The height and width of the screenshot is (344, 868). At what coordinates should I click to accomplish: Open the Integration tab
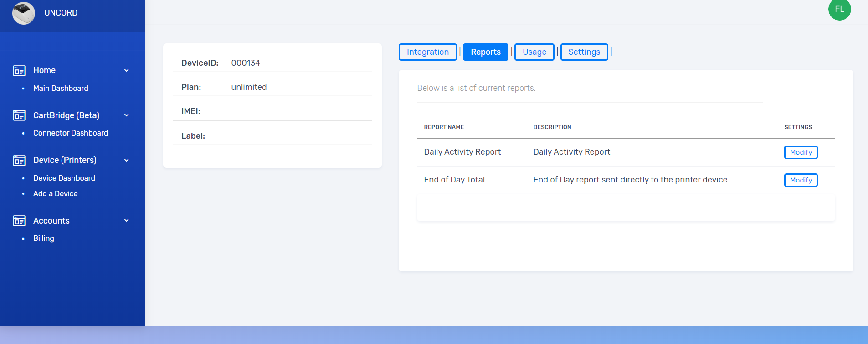click(428, 52)
